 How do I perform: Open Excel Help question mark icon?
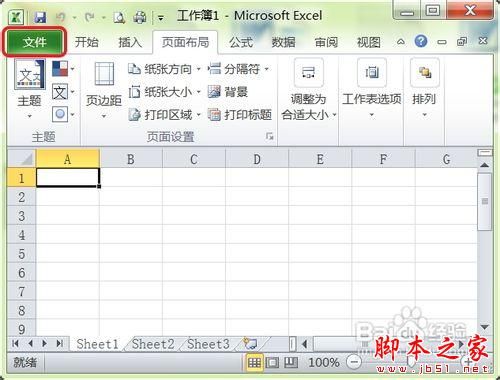pyautogui.click(x=421, y=42)
